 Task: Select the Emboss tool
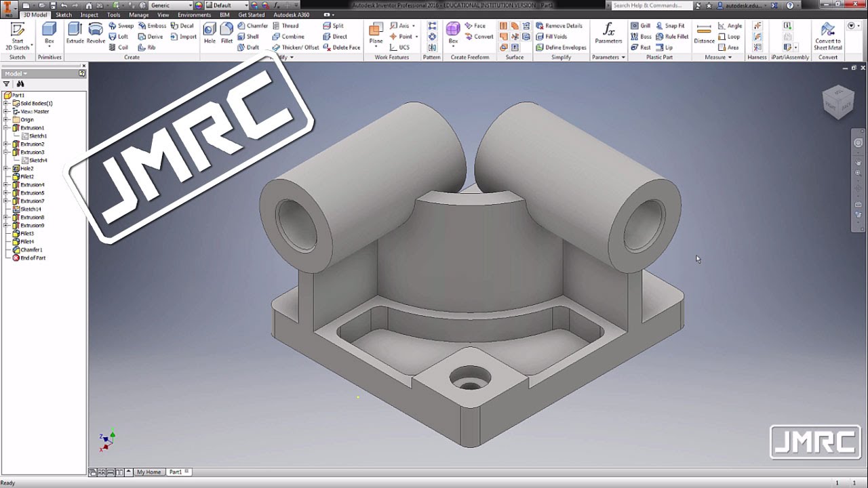pos(152,26)
